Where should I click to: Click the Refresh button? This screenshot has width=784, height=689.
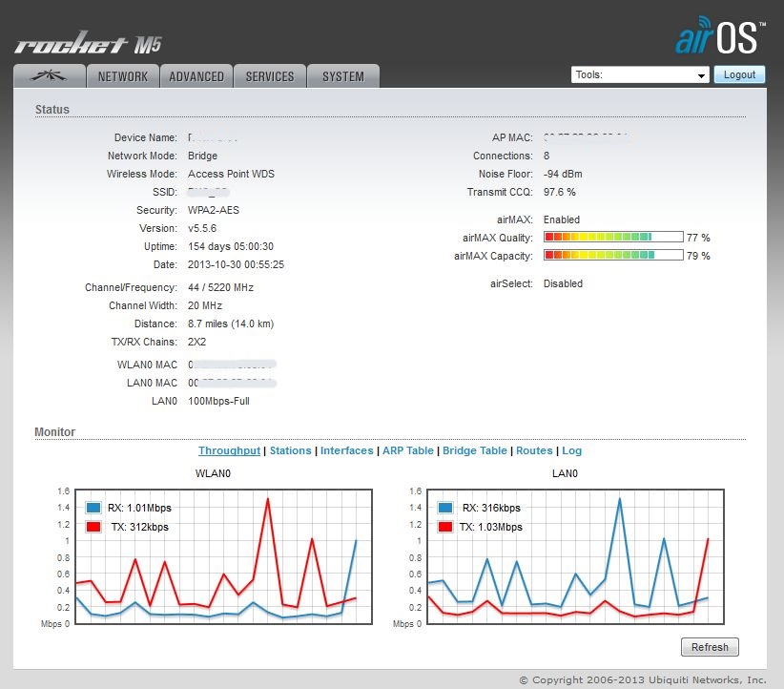(x=710, y=647)
